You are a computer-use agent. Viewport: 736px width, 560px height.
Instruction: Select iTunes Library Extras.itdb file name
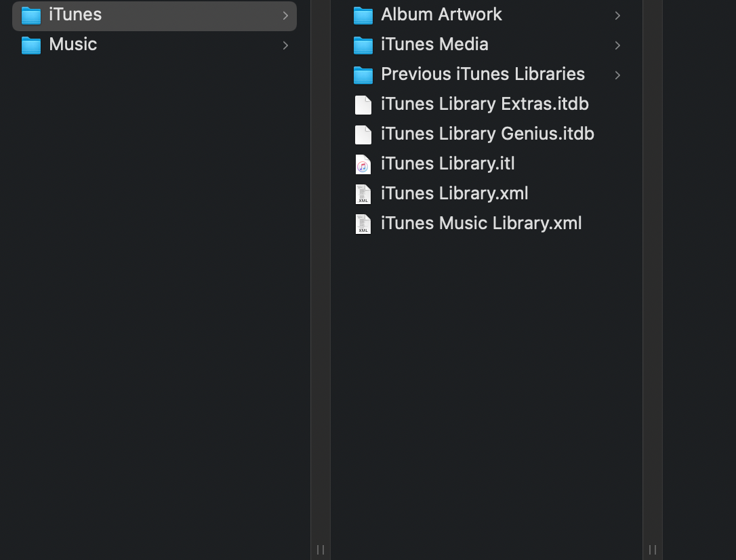485,104
